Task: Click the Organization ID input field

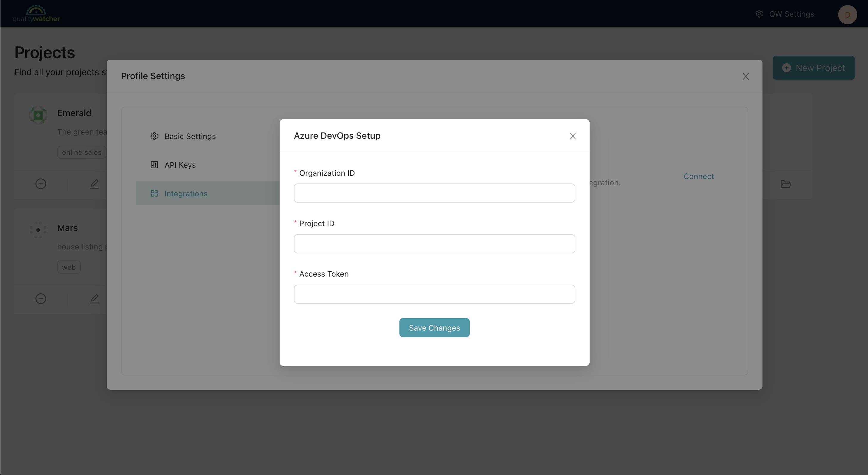Action: pyautogui.click(x=434, y=193)
